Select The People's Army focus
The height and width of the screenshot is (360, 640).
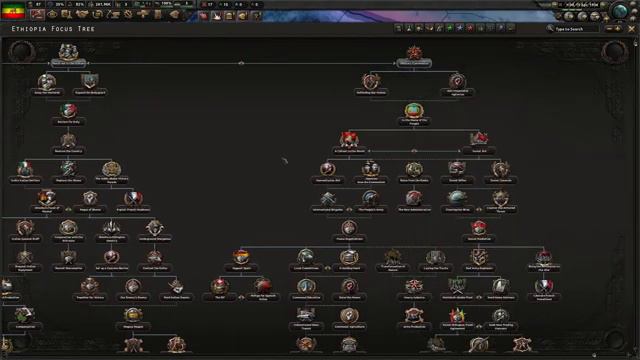370,202
